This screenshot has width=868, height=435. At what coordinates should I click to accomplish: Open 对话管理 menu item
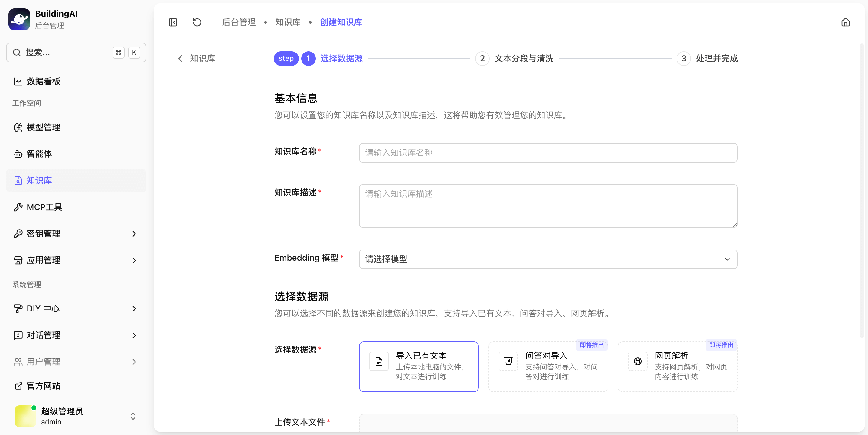44,335
